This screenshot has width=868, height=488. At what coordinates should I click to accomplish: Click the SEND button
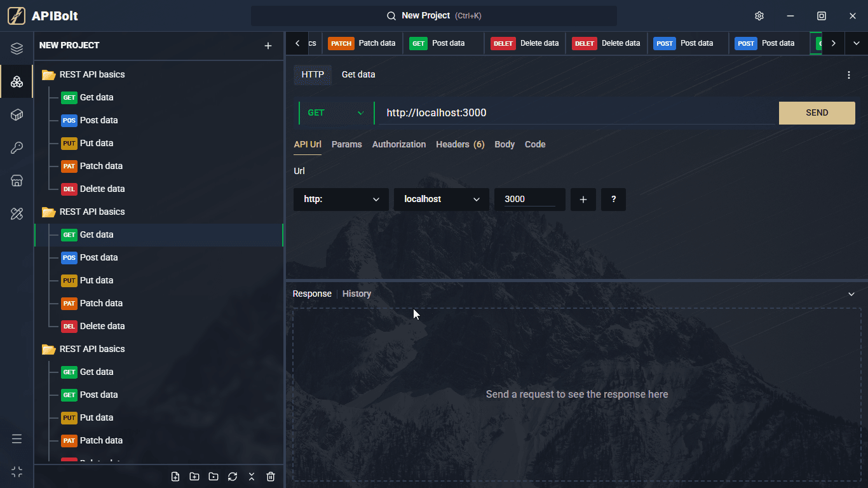pyautogui.click(x=817, y=113)
